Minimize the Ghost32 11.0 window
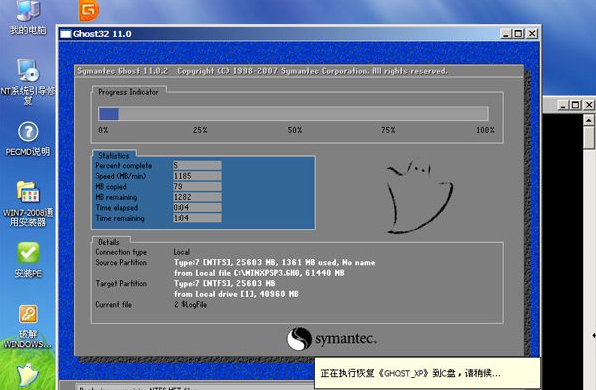596x390 pixels. (506, 34)
